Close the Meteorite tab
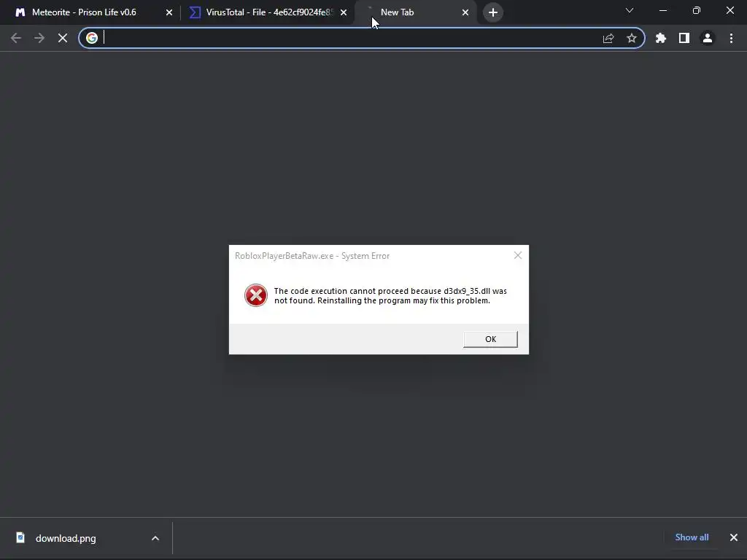 tap(169, 12)
